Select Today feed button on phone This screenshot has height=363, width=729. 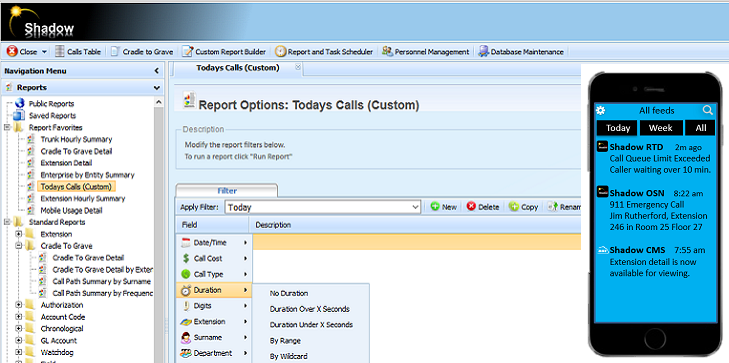(x=618, y=128)
